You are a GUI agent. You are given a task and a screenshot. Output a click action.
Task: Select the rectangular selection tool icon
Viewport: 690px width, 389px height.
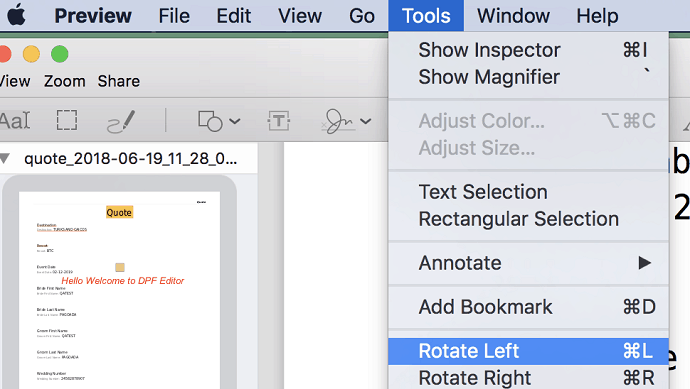pos(67,120)
